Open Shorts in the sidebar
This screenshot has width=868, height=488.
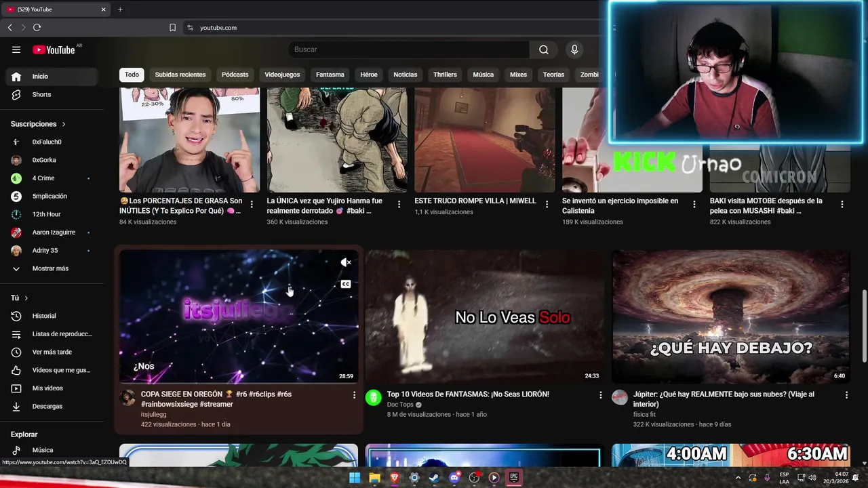52,95
